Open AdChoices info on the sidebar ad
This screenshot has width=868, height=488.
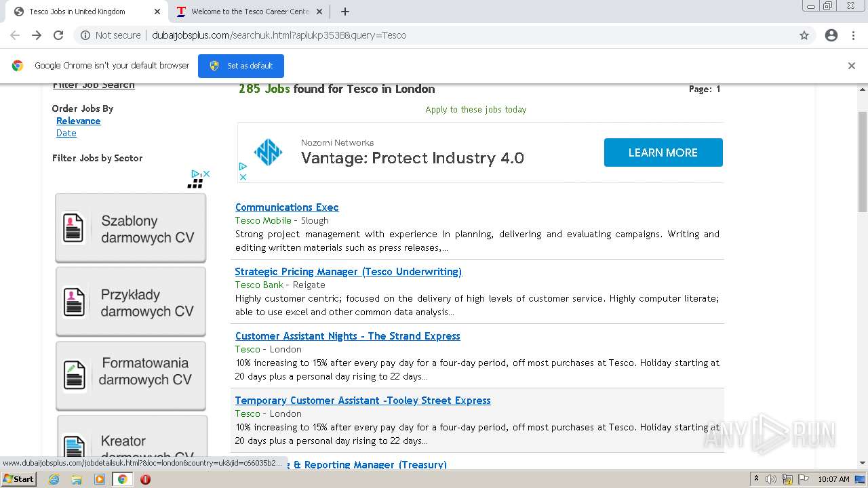pos(195,174)
